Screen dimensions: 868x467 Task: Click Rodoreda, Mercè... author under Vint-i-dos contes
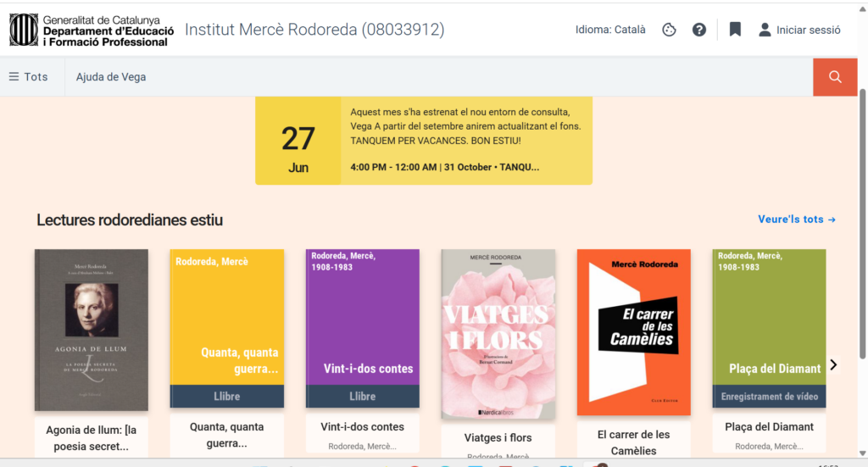[363, 446]
